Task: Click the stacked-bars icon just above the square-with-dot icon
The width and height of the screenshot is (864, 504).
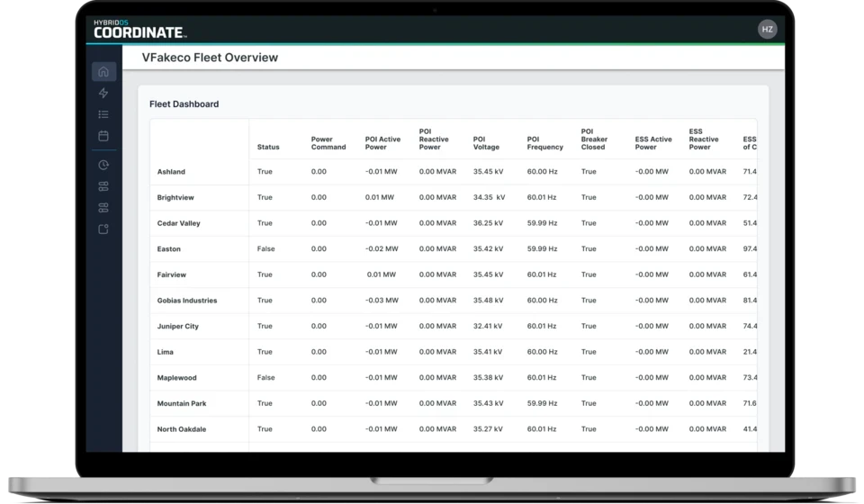Action: point(103,208)
